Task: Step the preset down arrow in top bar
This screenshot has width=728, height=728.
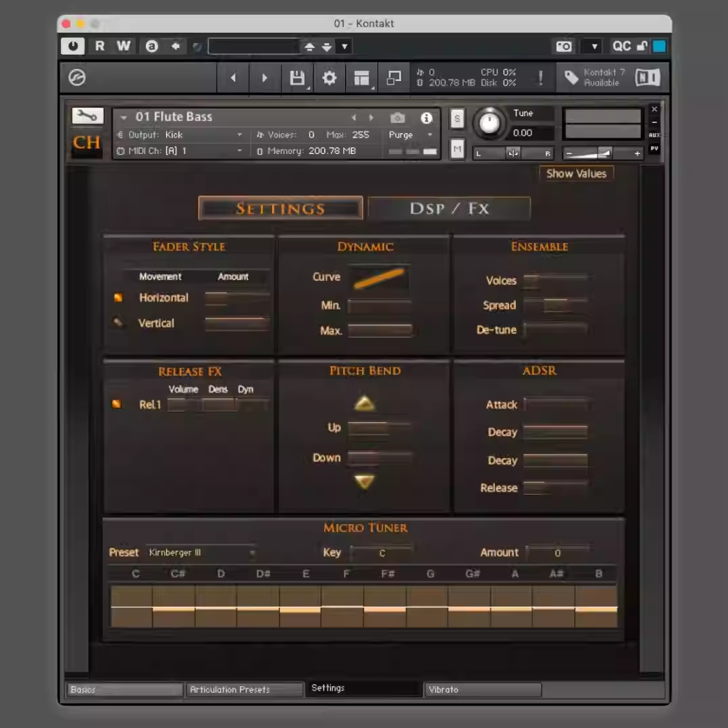Action: [x=327, y=47]
